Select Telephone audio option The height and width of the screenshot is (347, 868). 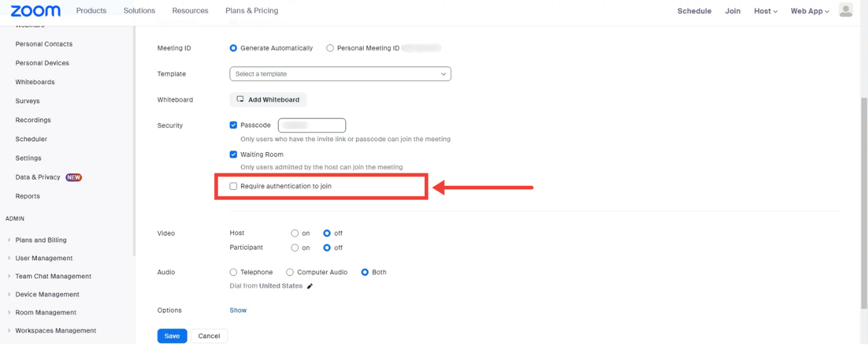coord(233,273)
